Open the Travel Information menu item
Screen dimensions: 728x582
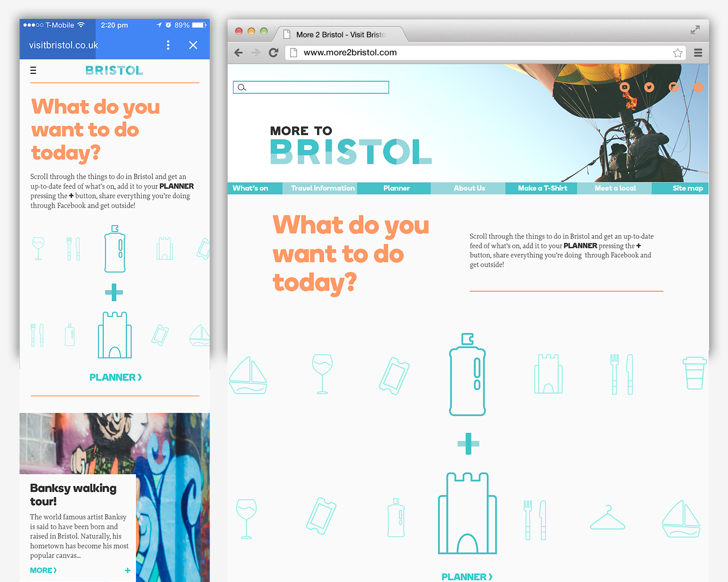tap(320, 188)
